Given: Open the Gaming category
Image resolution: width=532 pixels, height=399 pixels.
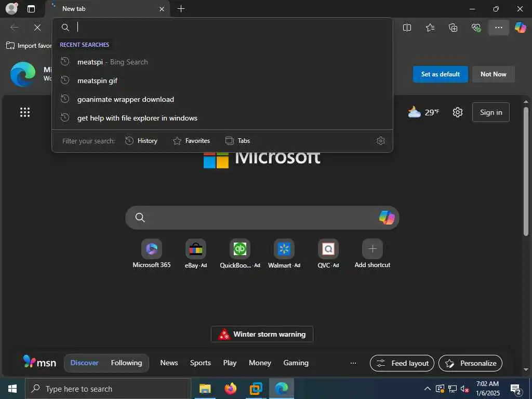Looking at the screenshot, I should [x=296, y=363].
